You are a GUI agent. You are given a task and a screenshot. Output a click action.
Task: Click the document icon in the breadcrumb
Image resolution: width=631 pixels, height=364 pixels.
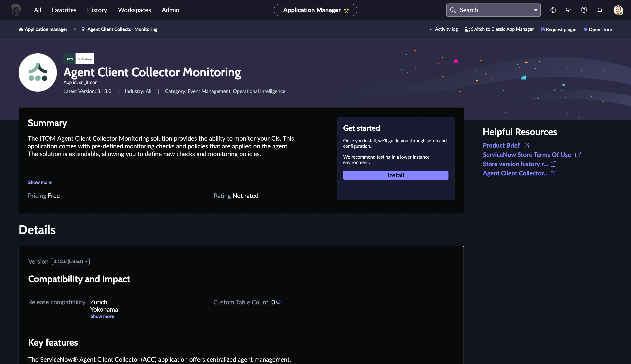(x=83, y=30)
